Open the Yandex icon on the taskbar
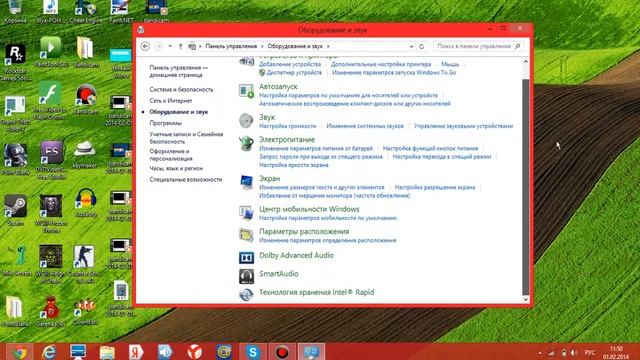 click(x=136, y=352)
